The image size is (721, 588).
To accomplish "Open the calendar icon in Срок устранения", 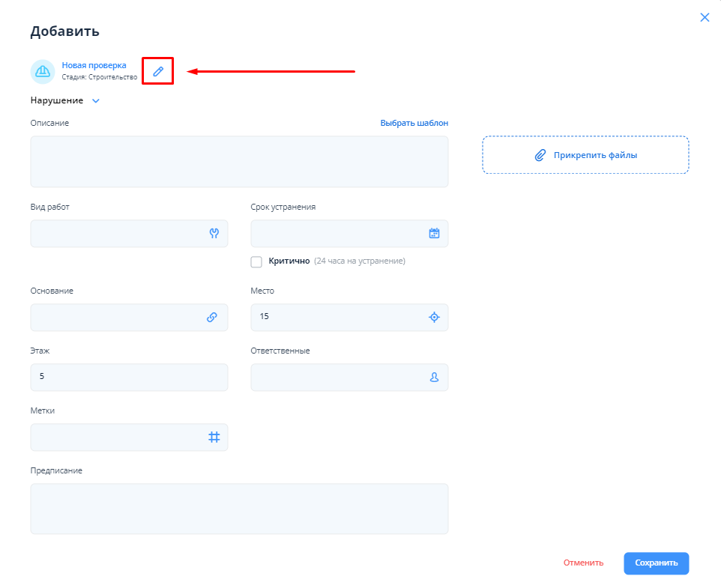I will (434, 234).
